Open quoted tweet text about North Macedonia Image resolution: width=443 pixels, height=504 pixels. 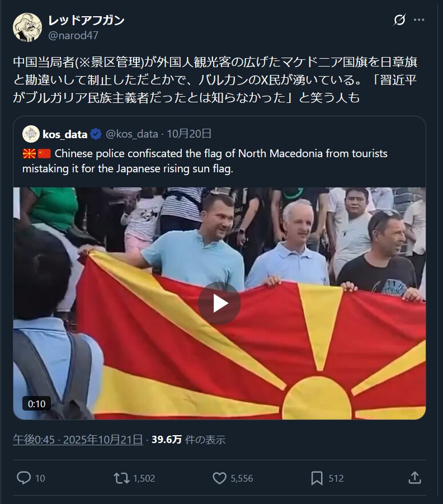click(205, 161)
